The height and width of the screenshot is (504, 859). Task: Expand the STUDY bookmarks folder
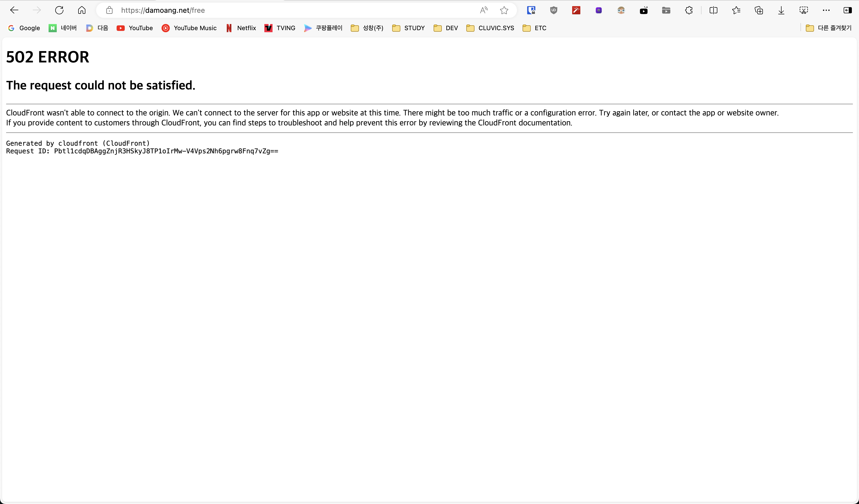click(408, 28)
